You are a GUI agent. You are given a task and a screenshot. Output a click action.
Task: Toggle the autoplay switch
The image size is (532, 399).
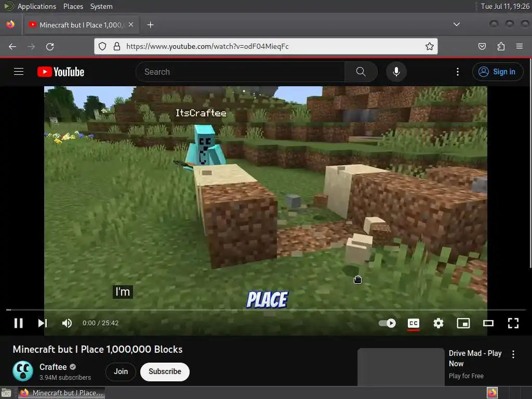tap(387, 323)
